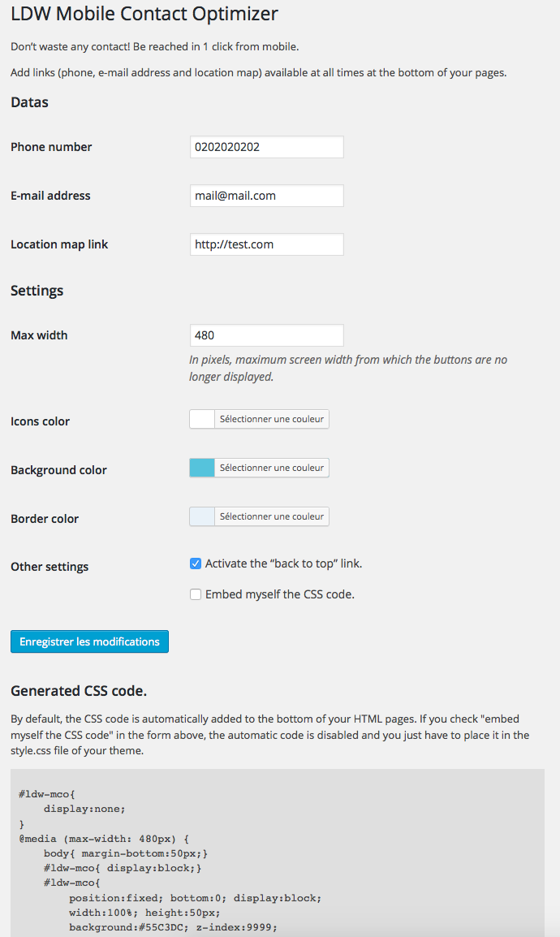Image resolution: width=560 pixels, height=937 pixels.
Task: Edit the Max width value field
Action: [x=267, y=335]
